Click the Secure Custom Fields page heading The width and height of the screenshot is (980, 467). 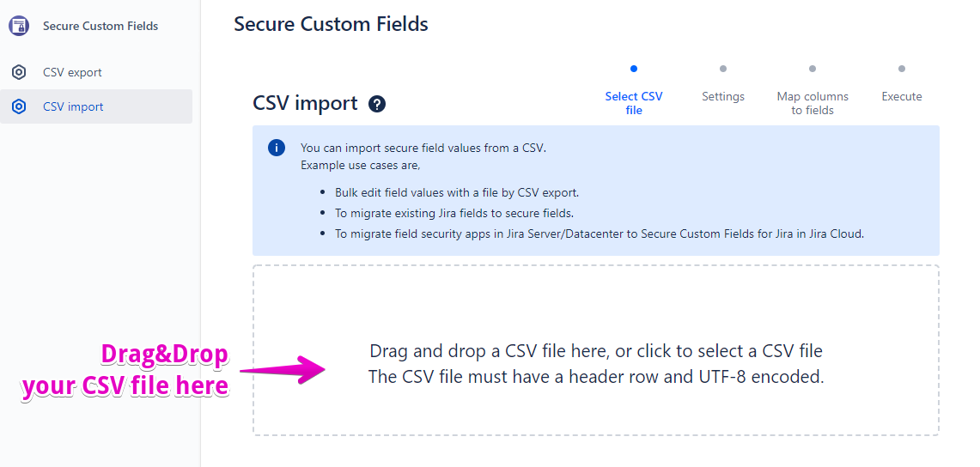click(331, 24)
